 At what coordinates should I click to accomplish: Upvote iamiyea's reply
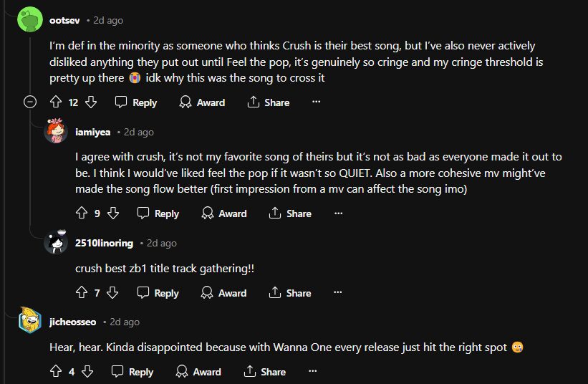tap(82, 213)
